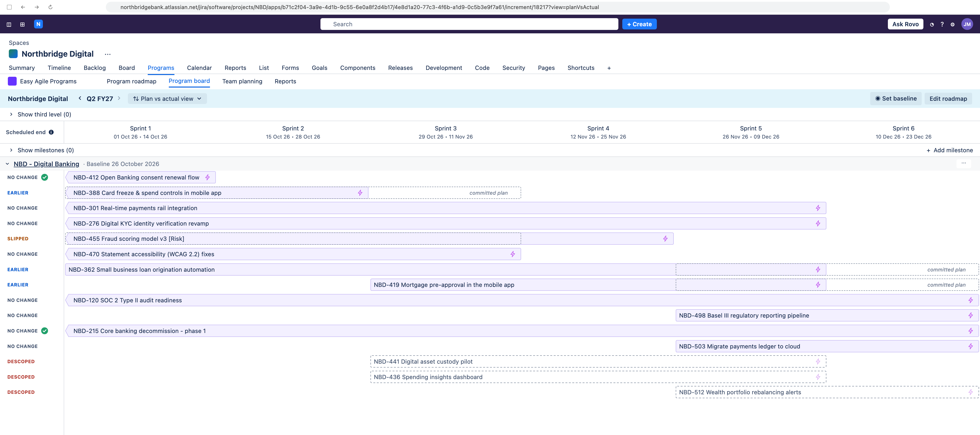This screenshot has height=435, width=980.
Task: Focus the Search field
Action: (469, 24)
